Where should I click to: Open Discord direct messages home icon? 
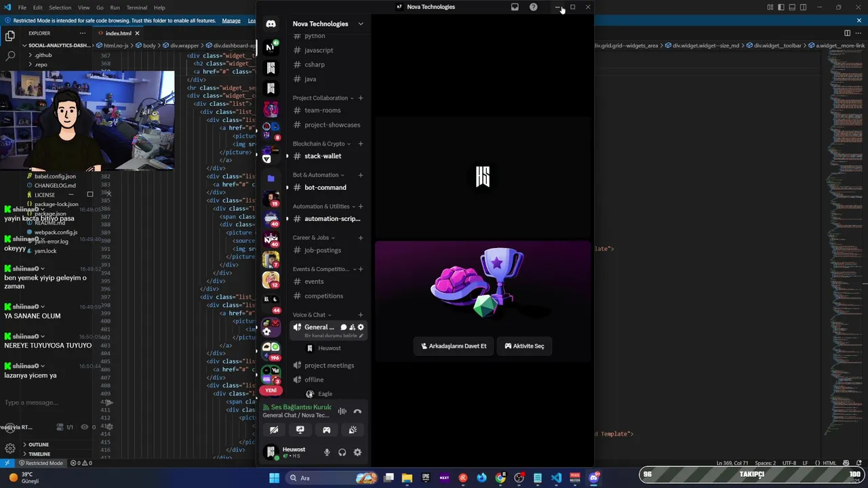[x=271, y=24]
